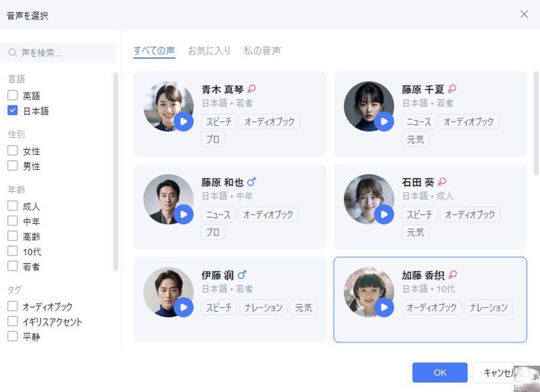The width and height of the screenshot is (540, 392).
Task: Tick the 男性 gender checkbox
Action: point(13,166)
